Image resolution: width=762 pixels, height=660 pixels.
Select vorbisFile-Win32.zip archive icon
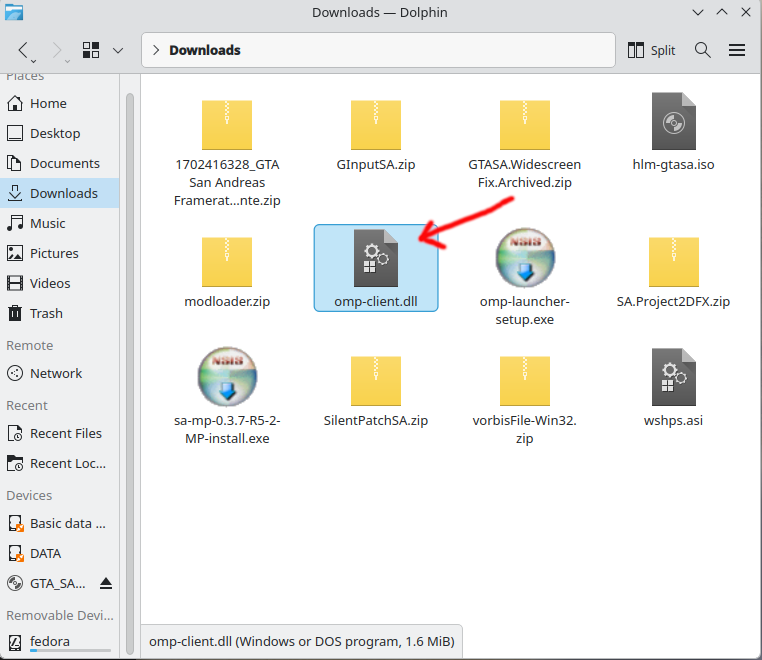pyautogui.click(x=525, y=381)
